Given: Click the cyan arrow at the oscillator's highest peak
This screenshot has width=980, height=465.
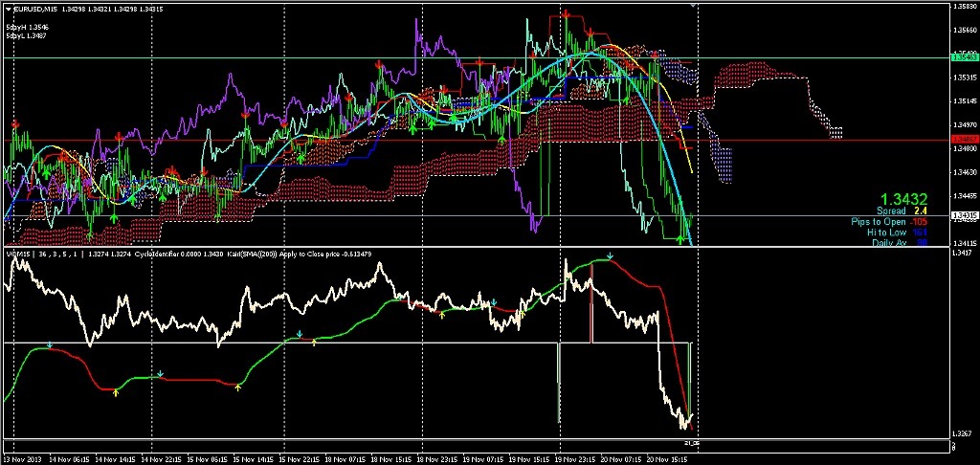Looking at the screenshot, I should pyautogui.click(x=610, y=256).
